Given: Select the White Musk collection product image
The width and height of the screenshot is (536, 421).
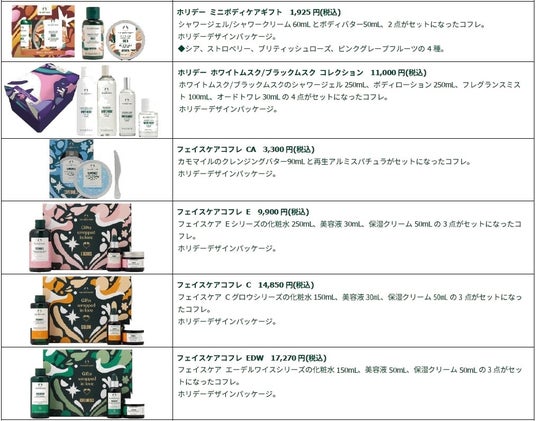Looking at the screenshot, I should coord(81,100).
